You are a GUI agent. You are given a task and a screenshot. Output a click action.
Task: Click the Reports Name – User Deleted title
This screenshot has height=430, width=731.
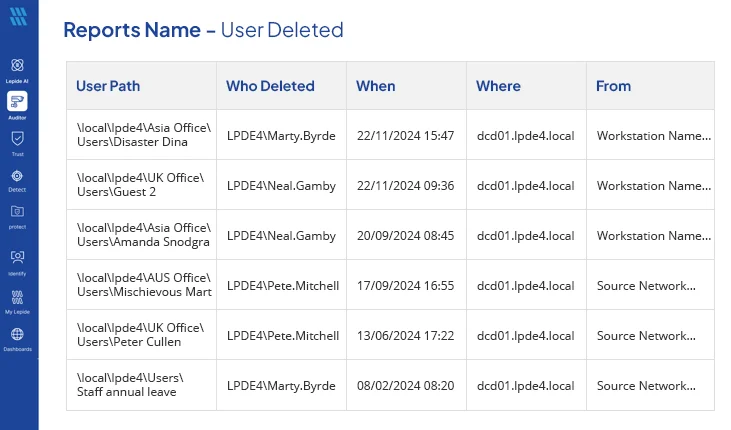click(203, 30)
